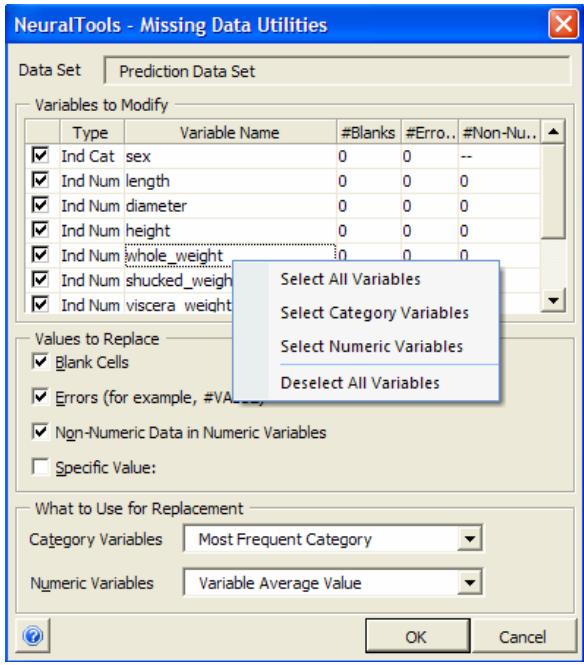Click the variable list scroll up arrow
The width and height of the screenshot is (584, 665).
point(553,132)
